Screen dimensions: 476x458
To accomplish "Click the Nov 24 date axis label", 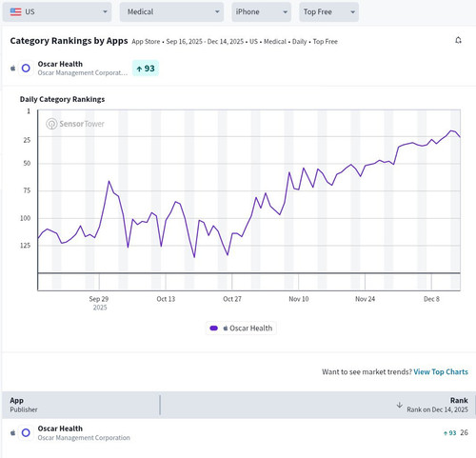I will [365, 299].
